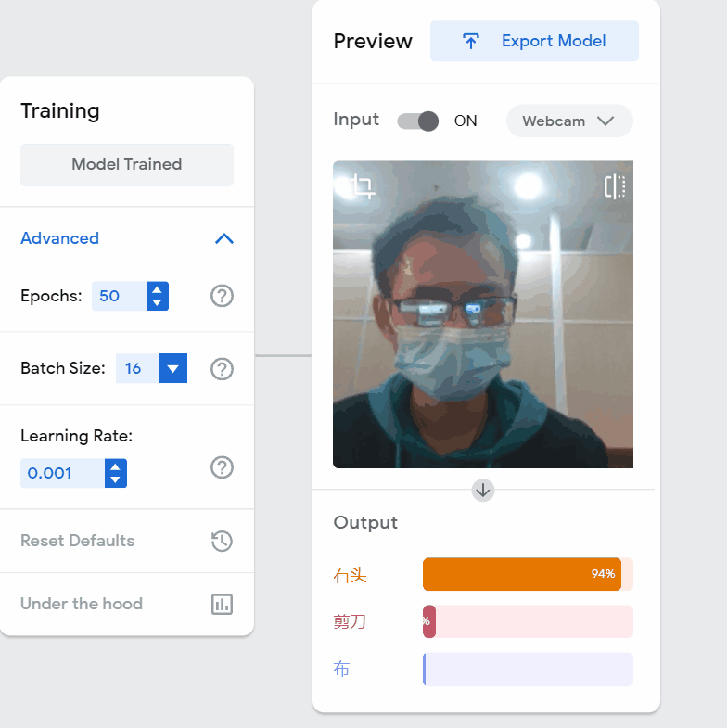Viewport: 727px width, 728px height.
Task: Click the Batch Size: label
Action: point(63,368)
